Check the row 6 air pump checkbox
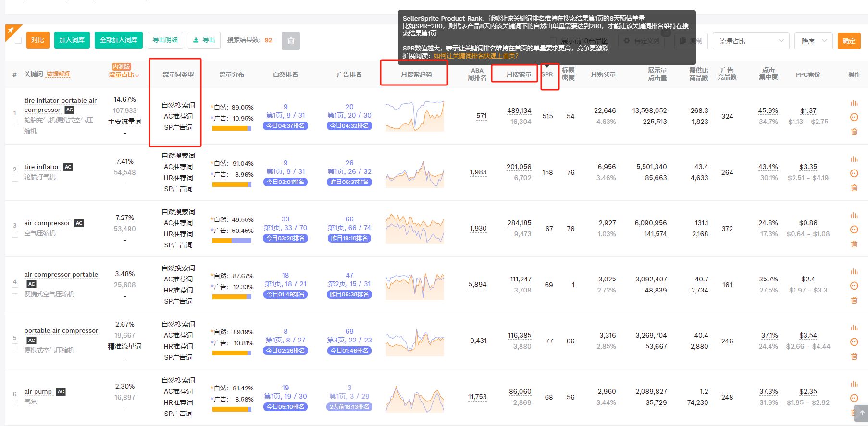The height and width of the screenshot is (426, 868). (x=14, y=403)
